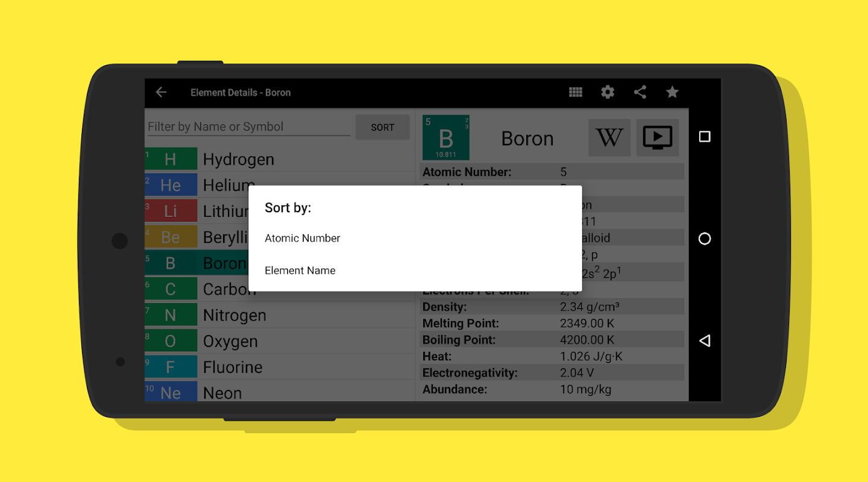Share the Boron element details
This screenshot has height=482, width=868.
[640, 92]
